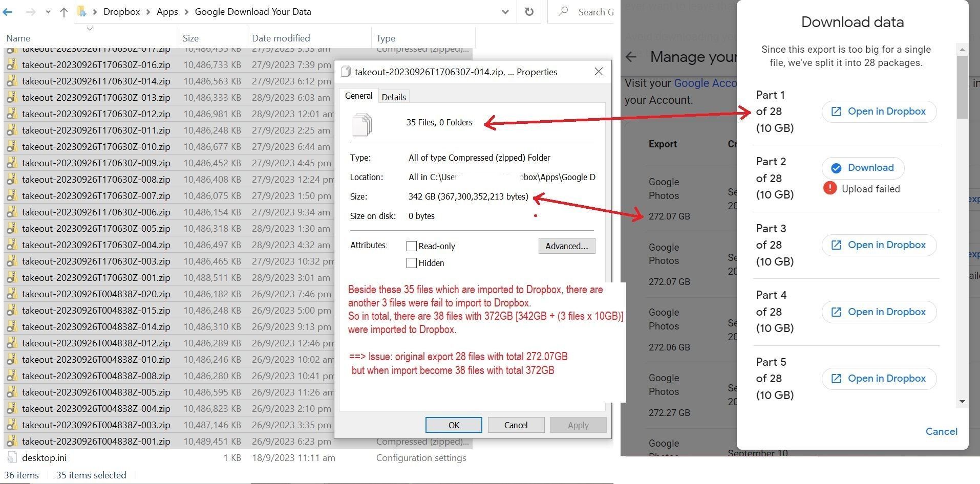980x484 pixels.
Task: Select Dropbox in the address breadcrumb
Action: [x=121, y=12]
